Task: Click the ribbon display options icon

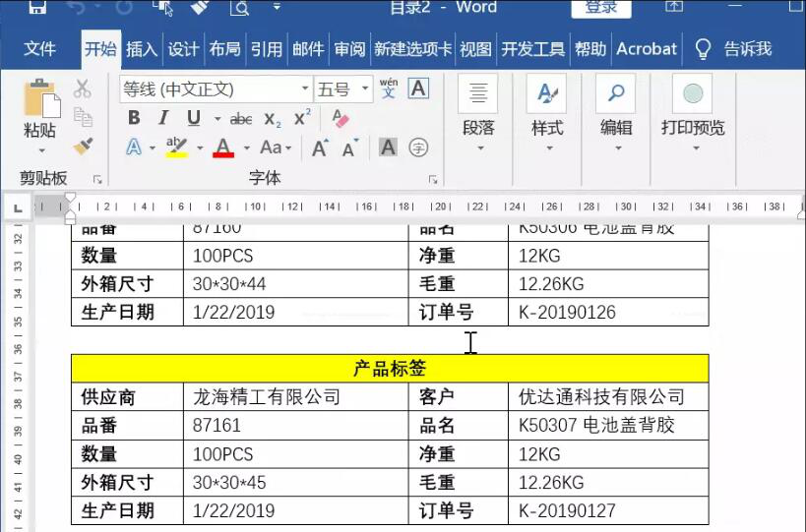Action: coord(674,6)
